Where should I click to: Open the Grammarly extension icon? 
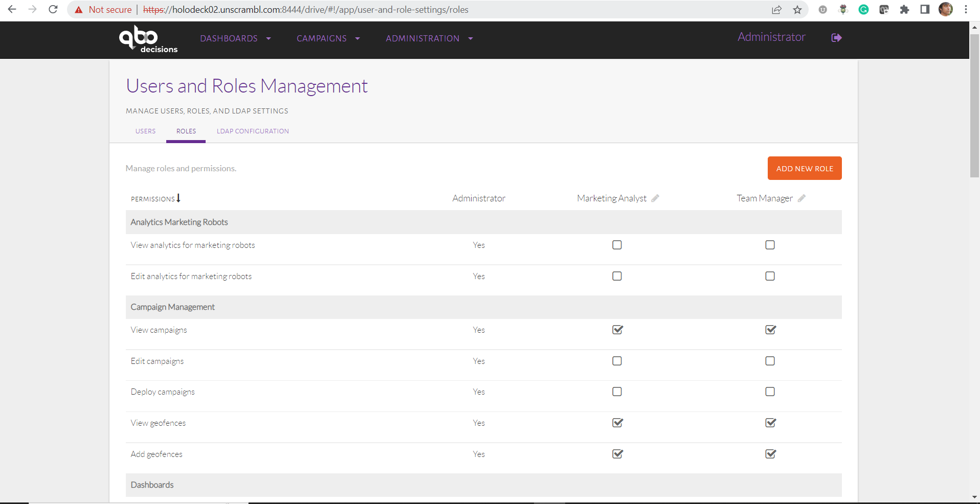[x=863, y=10]
